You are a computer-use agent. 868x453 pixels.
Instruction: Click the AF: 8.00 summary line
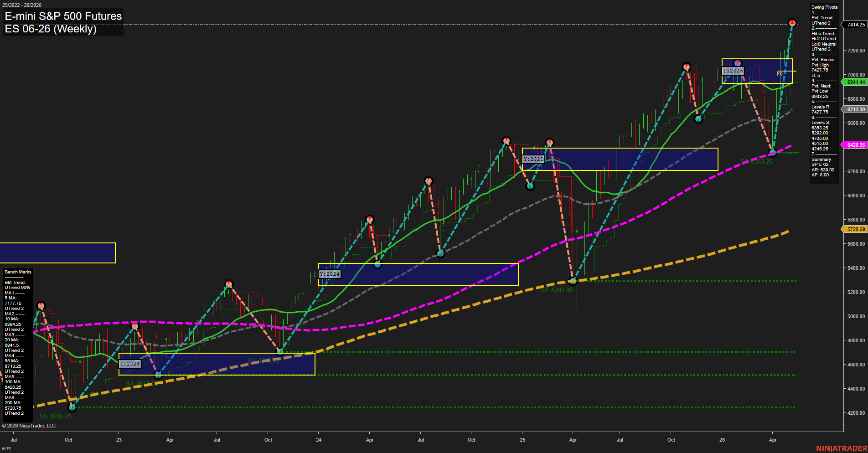[820, 175]
